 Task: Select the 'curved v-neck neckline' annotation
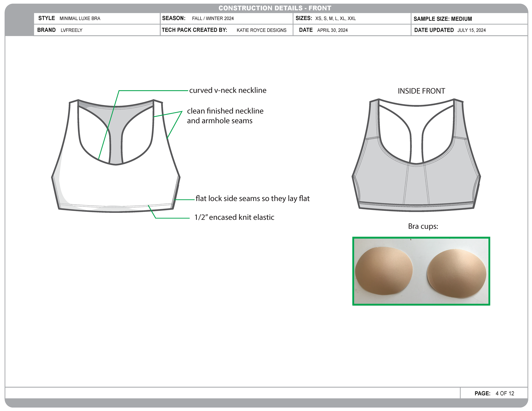(228, 90)
